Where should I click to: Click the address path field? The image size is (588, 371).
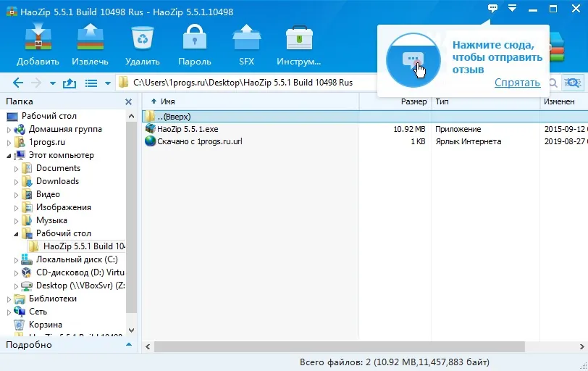tap(248, 83)
